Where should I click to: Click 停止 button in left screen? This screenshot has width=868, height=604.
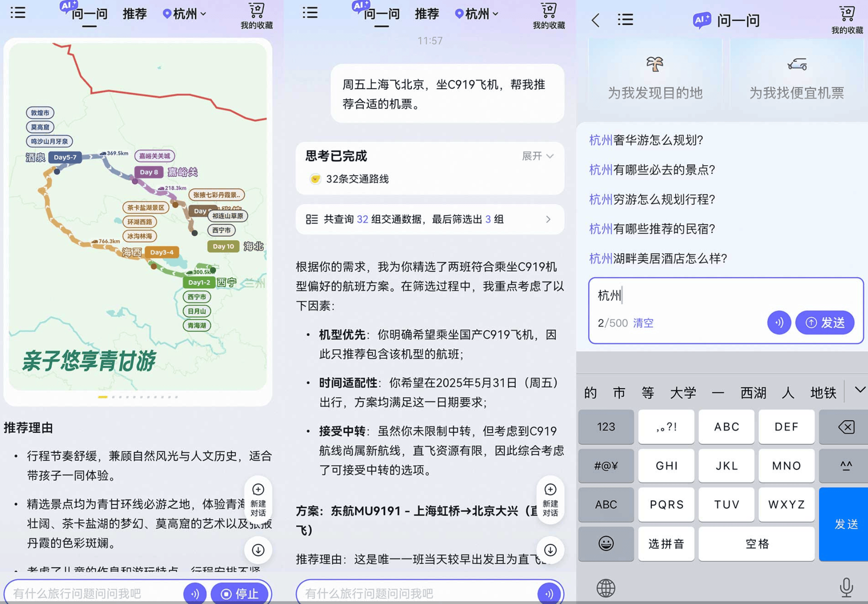(x=240, y=593)
